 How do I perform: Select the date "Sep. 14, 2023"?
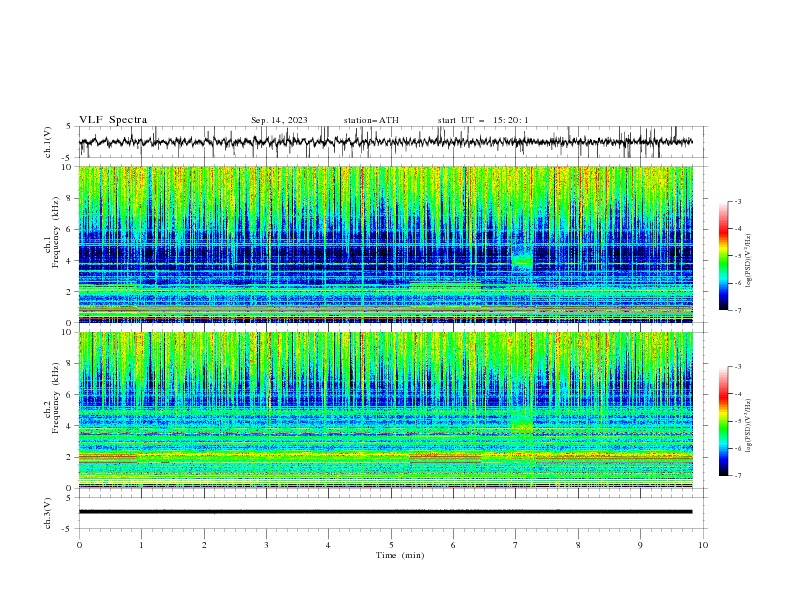tap(279, 120)
